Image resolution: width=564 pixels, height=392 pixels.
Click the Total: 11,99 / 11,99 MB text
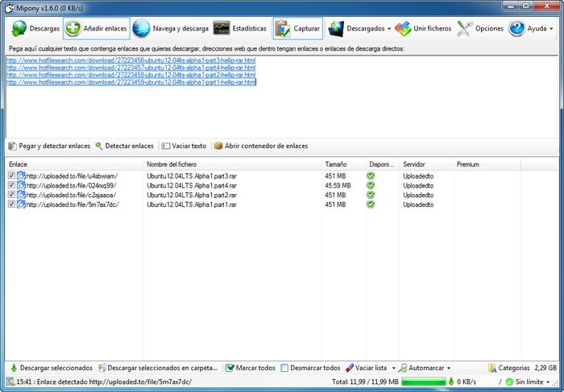pyautogui.click(x=365, y=382)
